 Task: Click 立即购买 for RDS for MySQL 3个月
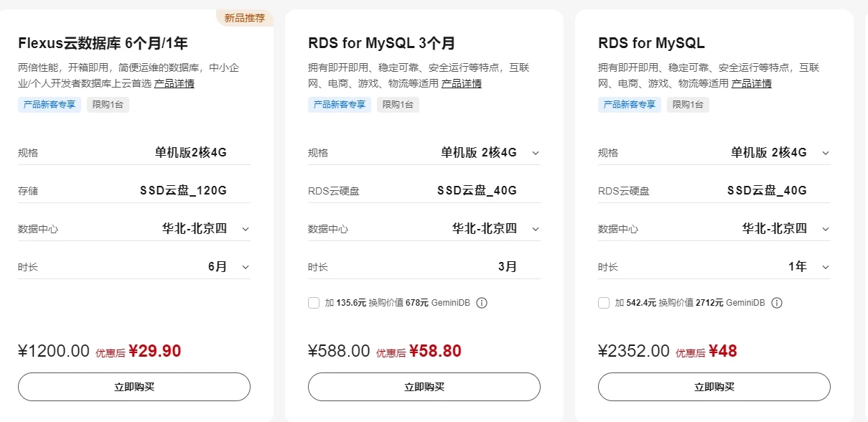pyautogui.click(x=424, y=387)
